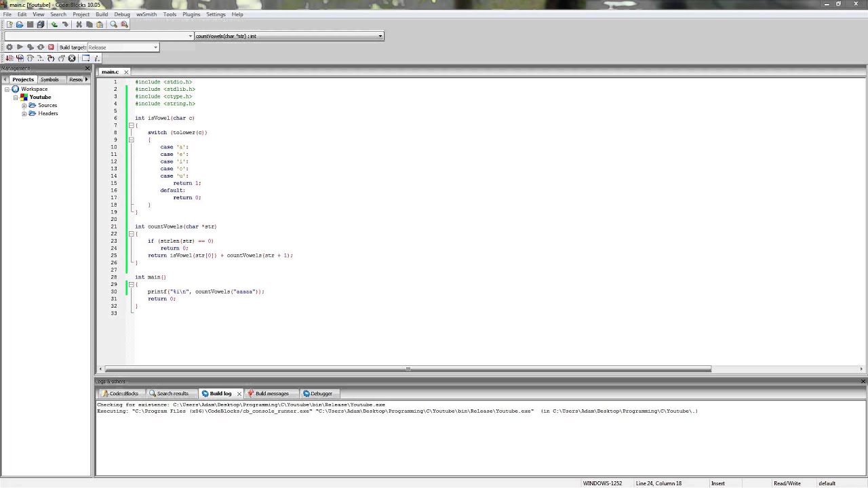The width and height of the screenshot is (868, 488).
Task: Click the Build gear icon
Action: 9,47
